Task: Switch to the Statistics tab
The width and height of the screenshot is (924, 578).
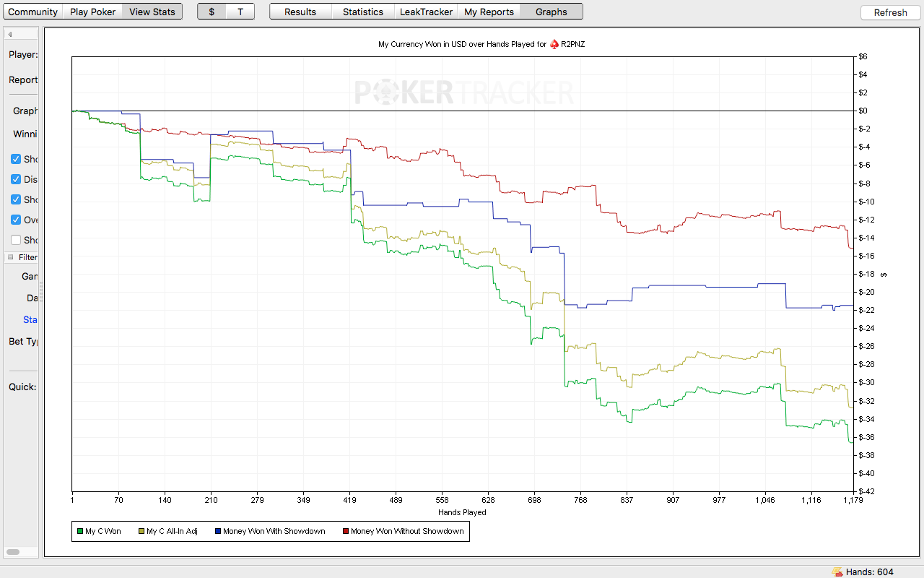Action: (363, 12)
